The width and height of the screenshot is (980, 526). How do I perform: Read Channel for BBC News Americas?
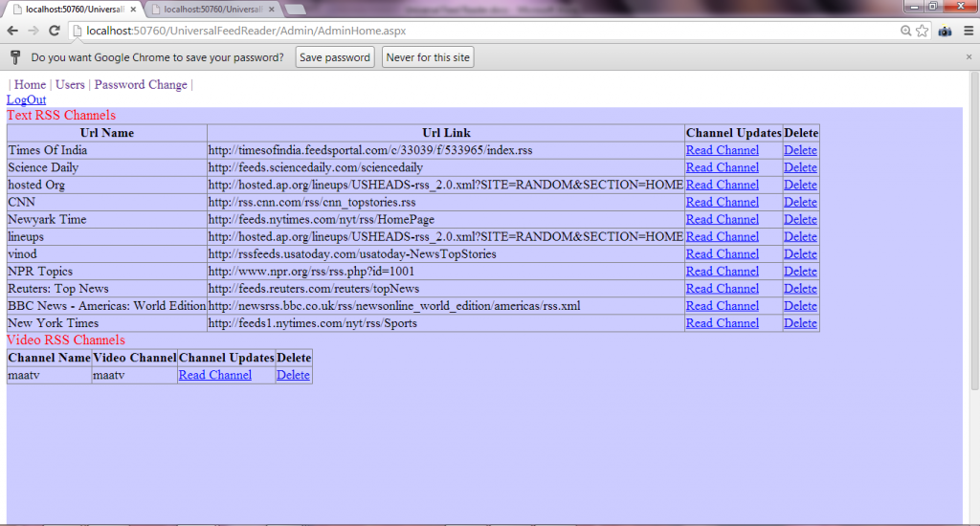pyautogui.click(x=723, y=305)
